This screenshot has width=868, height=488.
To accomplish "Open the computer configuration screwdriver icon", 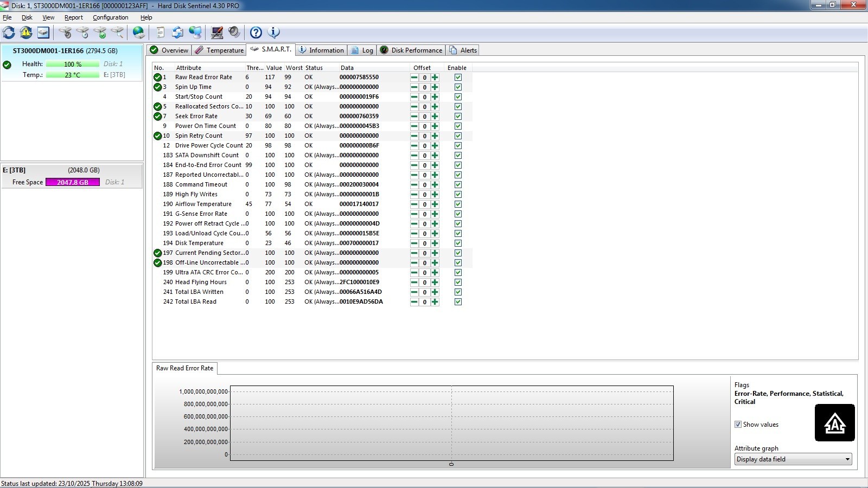I will click(217, 33).
